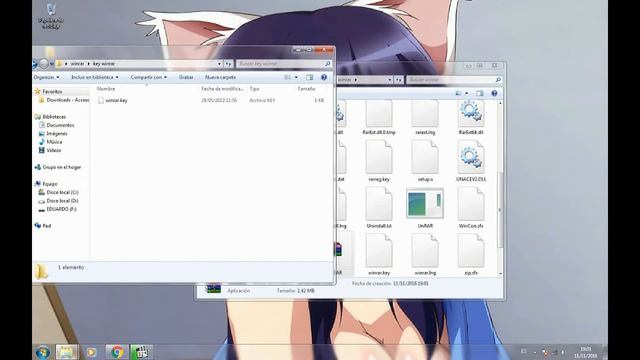Open the Recycle Bin desktop icon

tap(51, 16)
